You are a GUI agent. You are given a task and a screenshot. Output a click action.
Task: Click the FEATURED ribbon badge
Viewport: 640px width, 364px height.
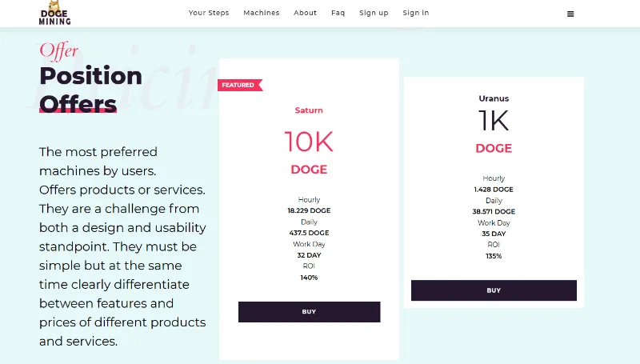[x=239, y=85]
